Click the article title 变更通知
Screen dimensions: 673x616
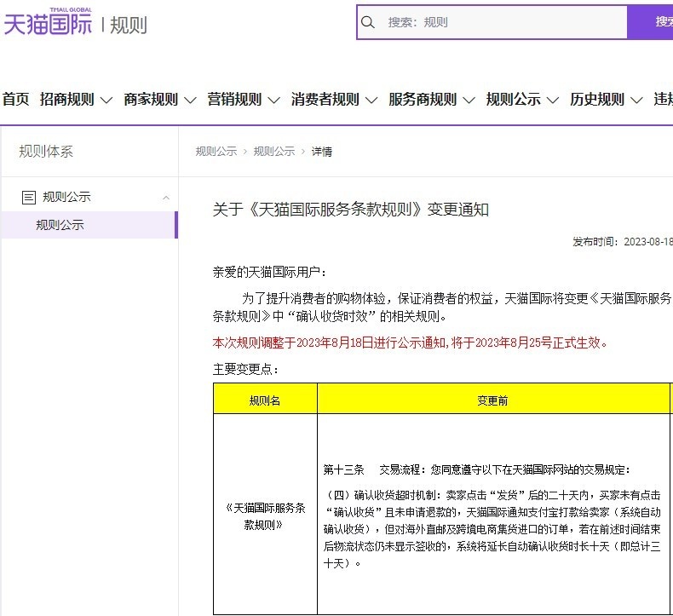(351, 210)
